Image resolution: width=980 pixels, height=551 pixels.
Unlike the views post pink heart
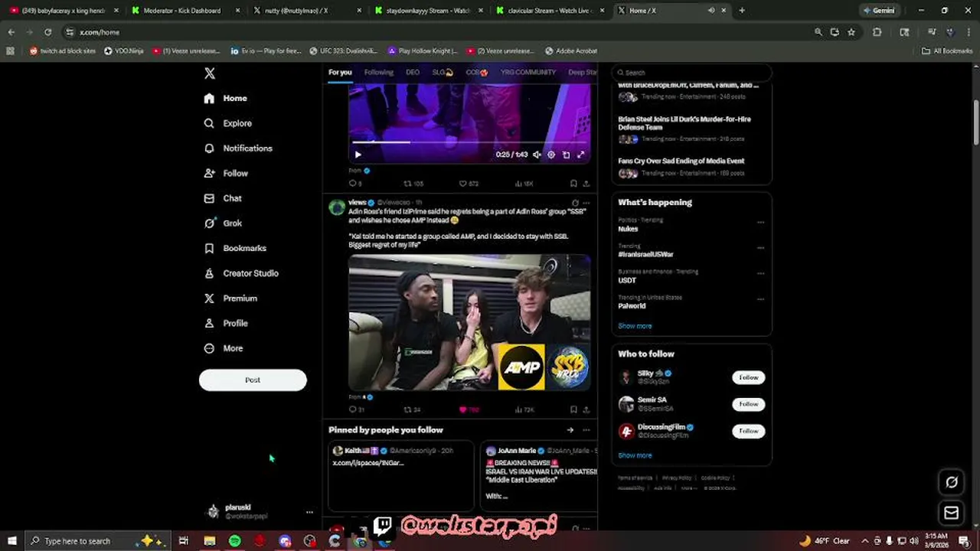[468, 409]
